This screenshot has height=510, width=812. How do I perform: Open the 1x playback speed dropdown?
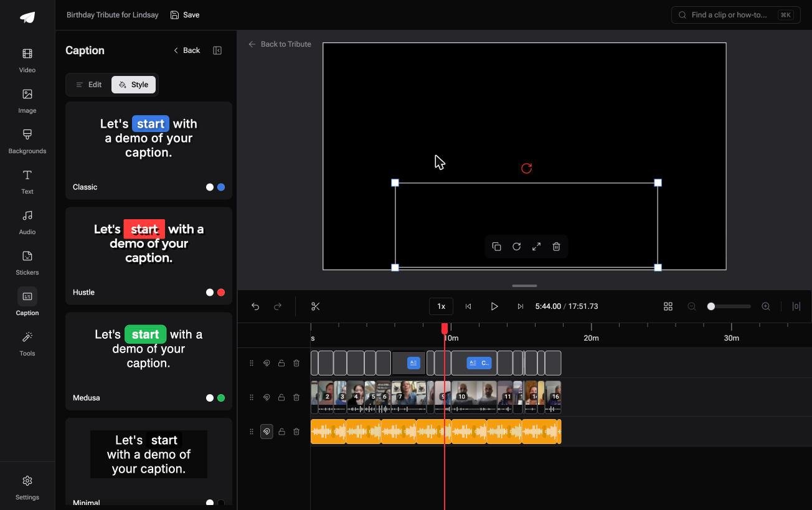tap(441, 306)
